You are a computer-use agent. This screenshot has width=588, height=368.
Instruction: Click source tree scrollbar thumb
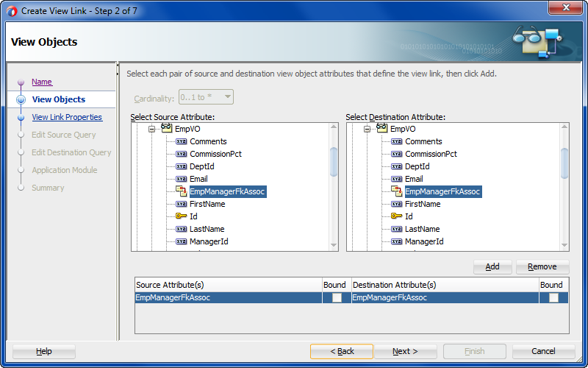[x=334, y=162]
